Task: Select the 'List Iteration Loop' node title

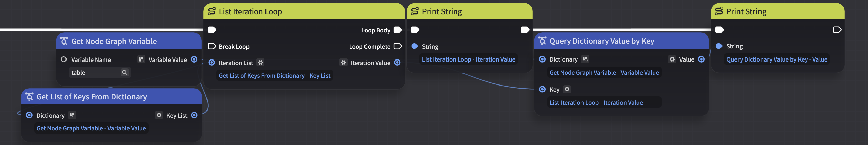Action: coord(250,11)
